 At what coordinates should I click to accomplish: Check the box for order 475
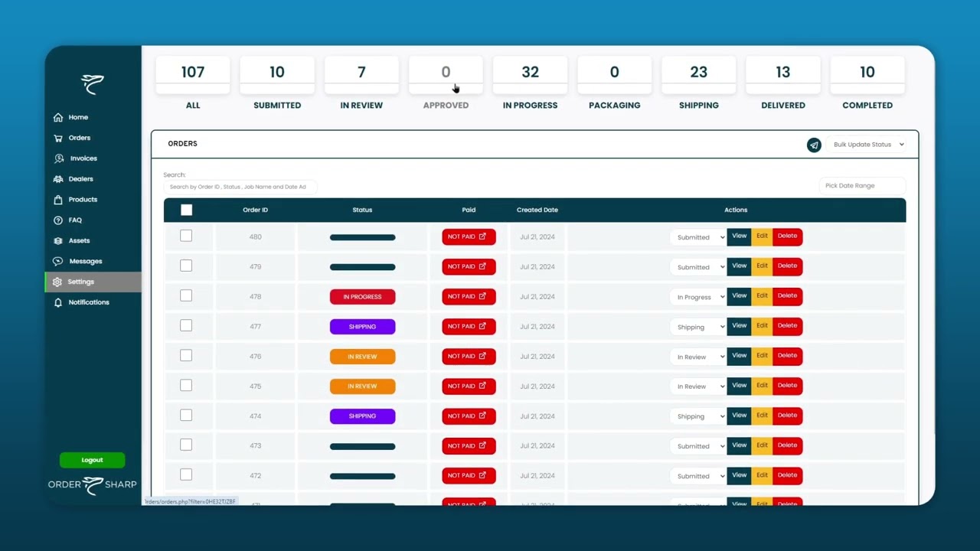186,385
